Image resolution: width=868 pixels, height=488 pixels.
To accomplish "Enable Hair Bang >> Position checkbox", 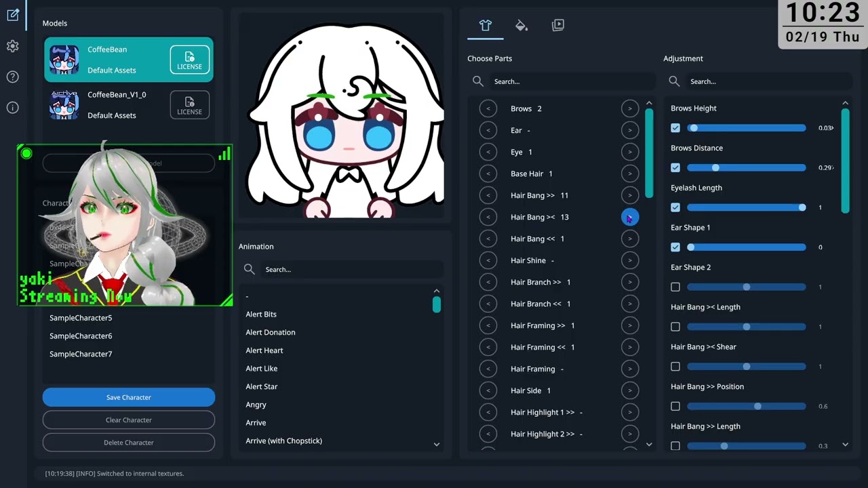I will [x=675, y=406].
